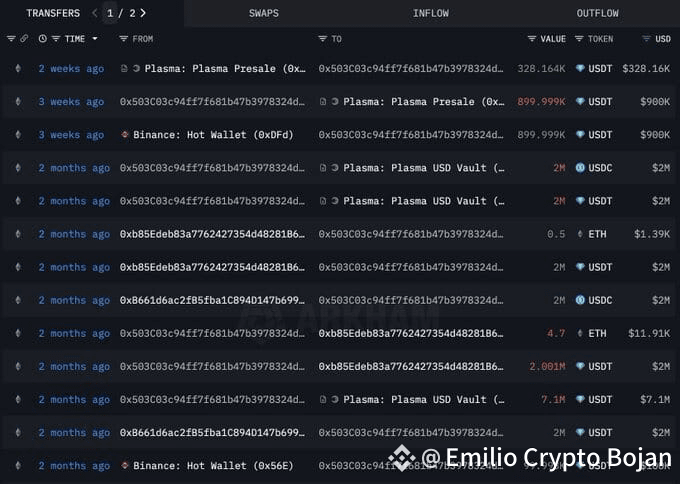Click the 'USDT' token label in the 7.1M row
The image size is (680, 484).
(x=600, y=399)
